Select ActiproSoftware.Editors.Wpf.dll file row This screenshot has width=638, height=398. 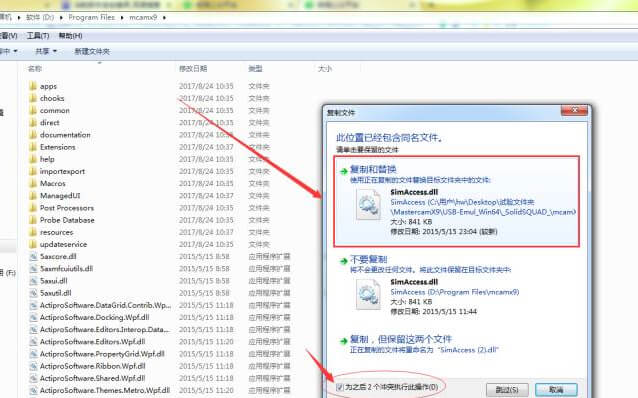click(x=161, y=342)
